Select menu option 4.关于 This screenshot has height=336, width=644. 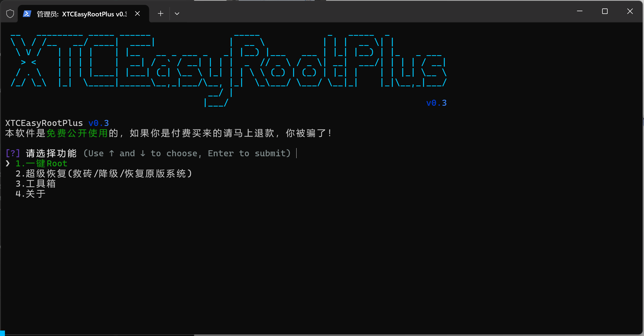pos(31,194)
